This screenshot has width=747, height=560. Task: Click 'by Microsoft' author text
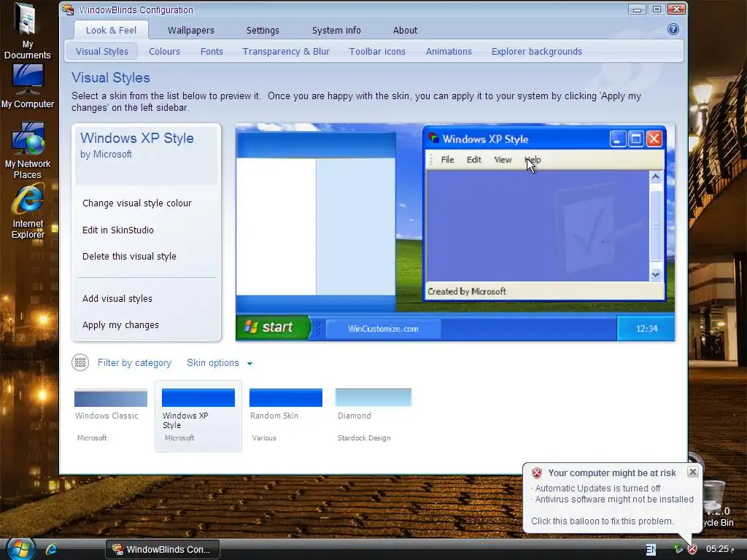coord(106,155)
